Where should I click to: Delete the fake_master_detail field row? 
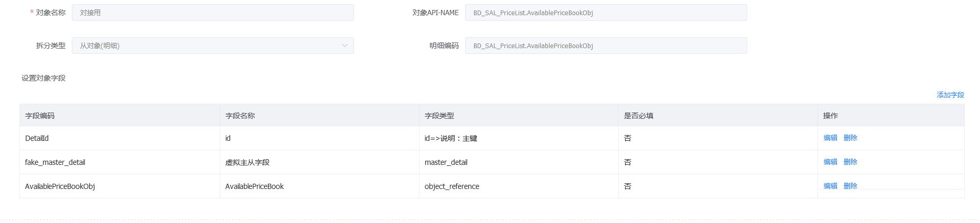click(x=850, y=162)
